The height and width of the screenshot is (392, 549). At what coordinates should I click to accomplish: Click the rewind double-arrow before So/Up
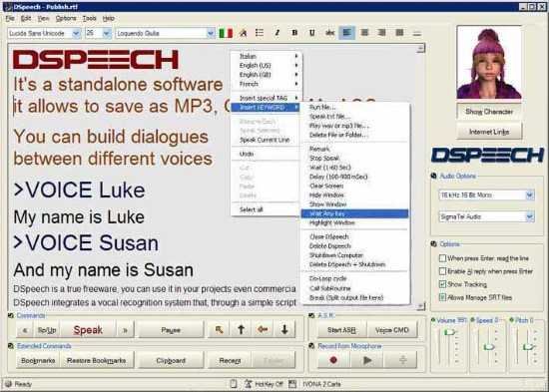(25, 330)
